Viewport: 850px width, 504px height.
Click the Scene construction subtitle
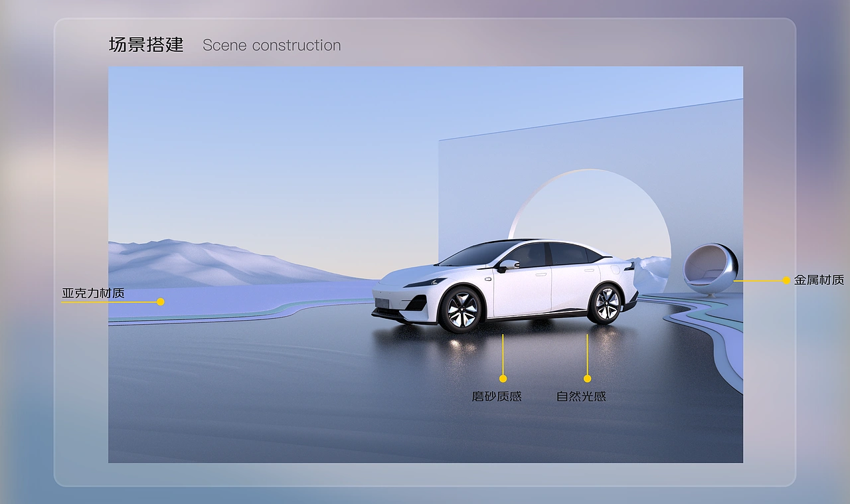272,45
